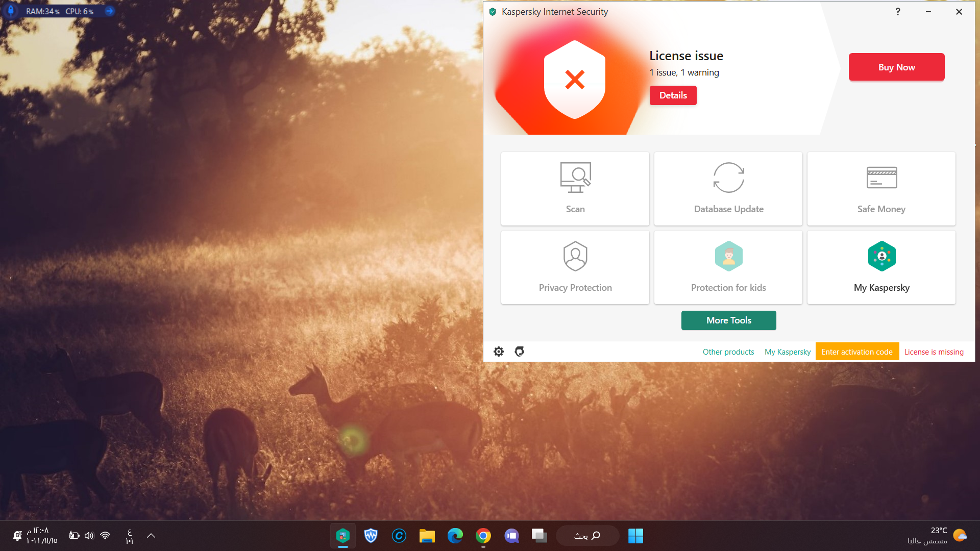
Task: Click the 'License issue' heading
Action: [x=686, y=56]
